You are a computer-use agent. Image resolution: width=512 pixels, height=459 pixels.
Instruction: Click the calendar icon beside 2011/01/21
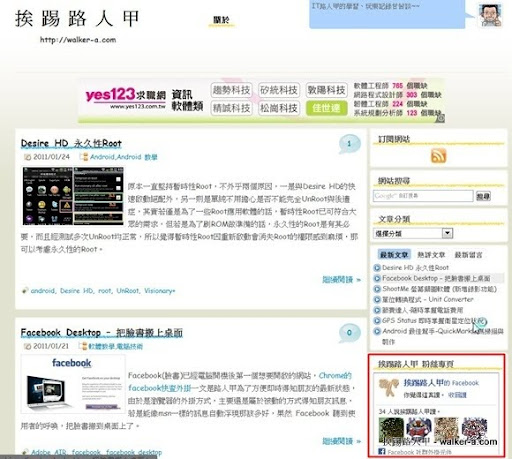[x=27, y=346]
